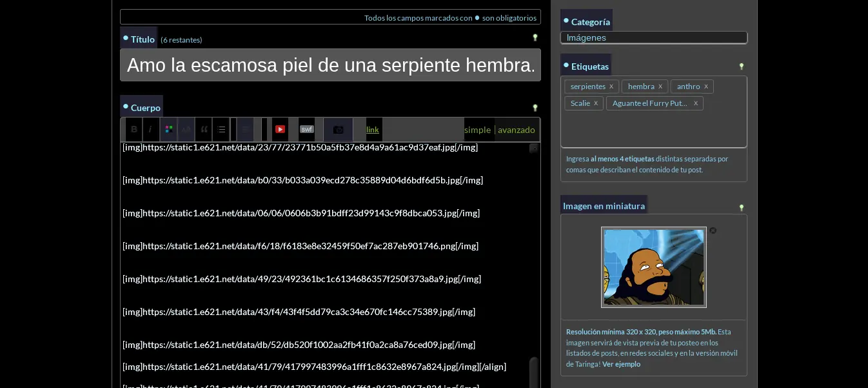Add an image with the camera icon

(338, 129)
